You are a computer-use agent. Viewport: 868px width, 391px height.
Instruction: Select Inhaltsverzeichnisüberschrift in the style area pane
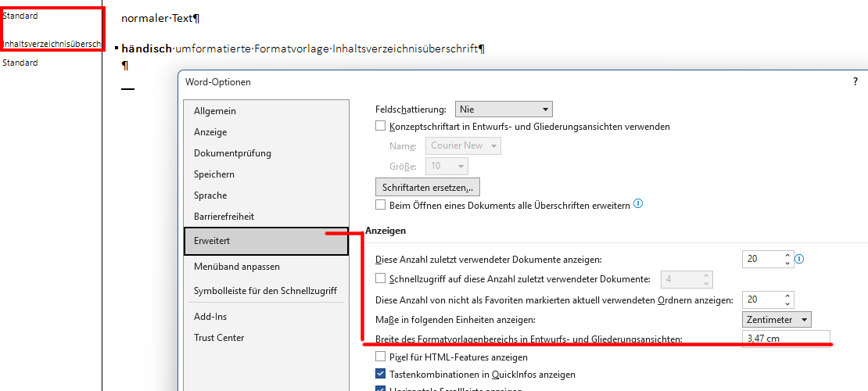(x=51, y=44)
